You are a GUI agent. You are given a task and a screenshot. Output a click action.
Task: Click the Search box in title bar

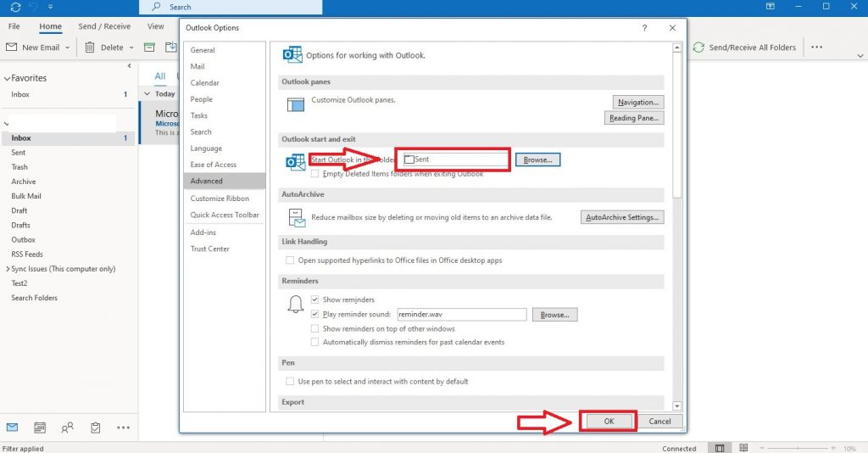click(x=231, y=7)
